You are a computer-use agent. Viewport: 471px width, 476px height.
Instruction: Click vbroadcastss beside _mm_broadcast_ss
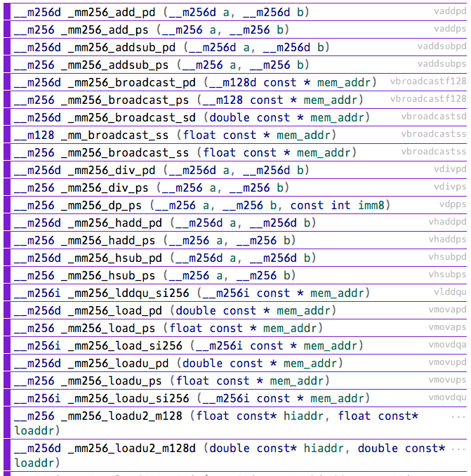(434, 134)
